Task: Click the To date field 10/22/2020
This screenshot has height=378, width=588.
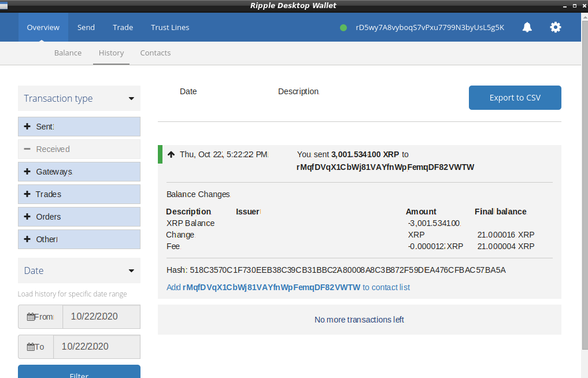Action: point(97,347)
